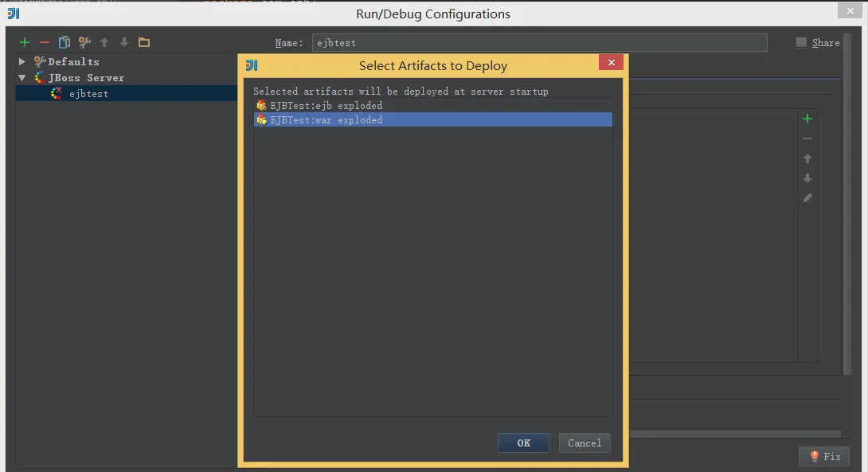Viewport: 868px width, 472px height.
Task: Expand the Defaults tree node
Action: [x=22, y=61]
